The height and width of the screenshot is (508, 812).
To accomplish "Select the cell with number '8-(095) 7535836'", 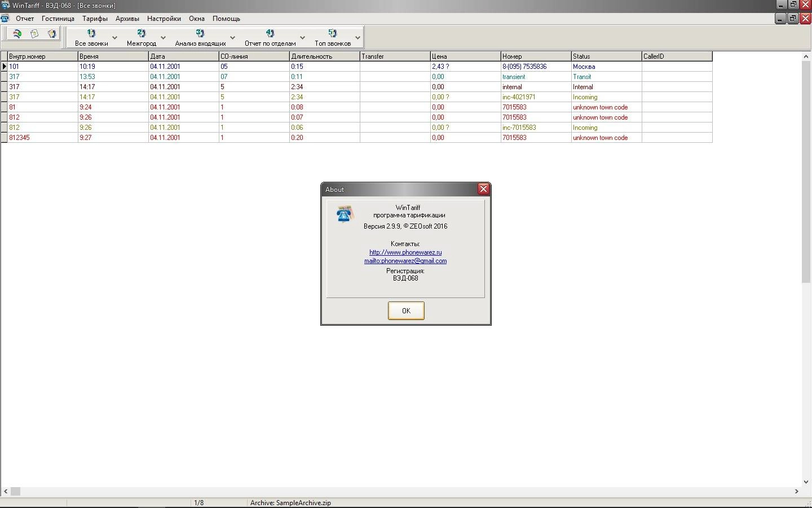I will point(536,67).
